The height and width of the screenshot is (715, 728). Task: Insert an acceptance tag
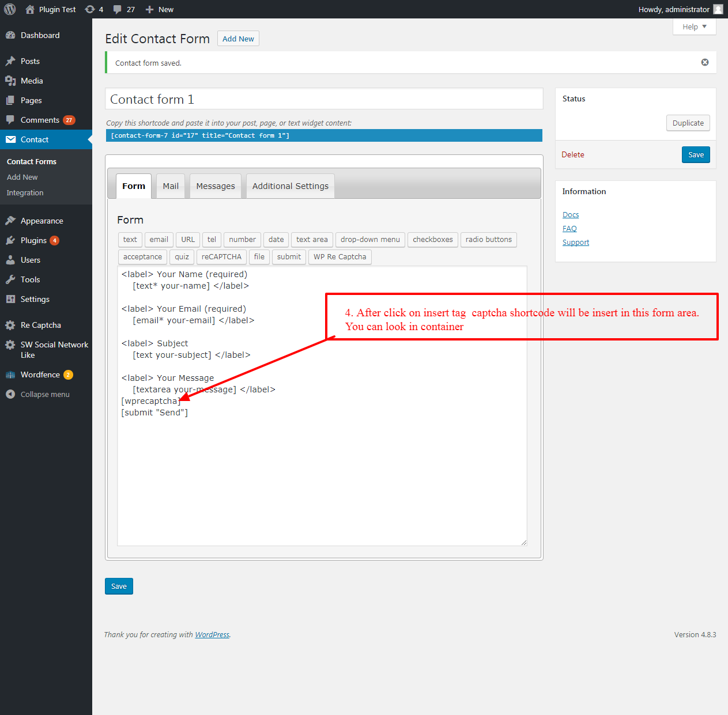143,257
